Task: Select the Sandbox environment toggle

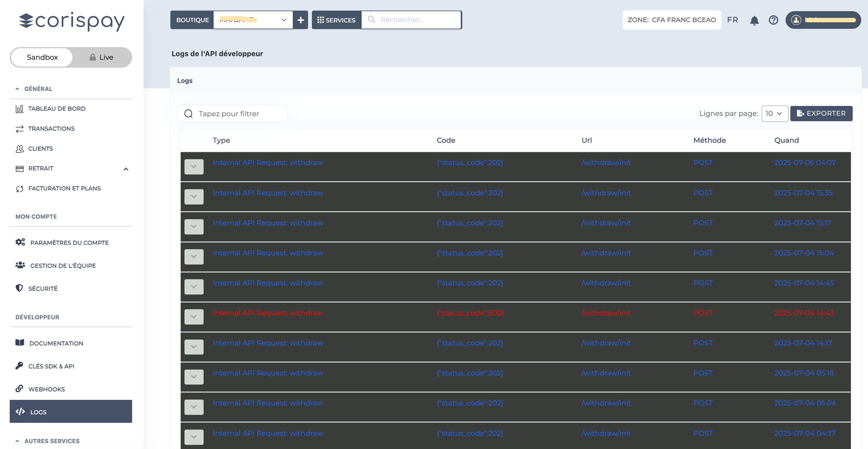Action: (42, 57)
